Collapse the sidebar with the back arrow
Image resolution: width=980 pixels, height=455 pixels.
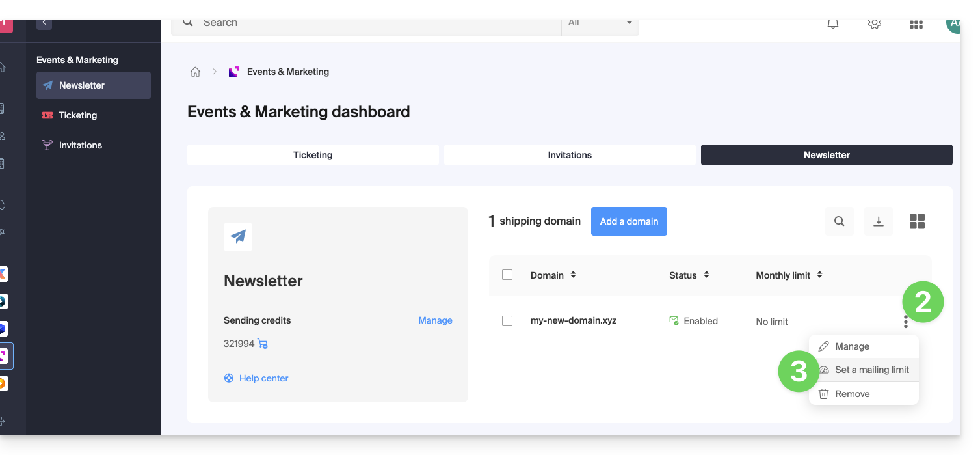[44, 23]
